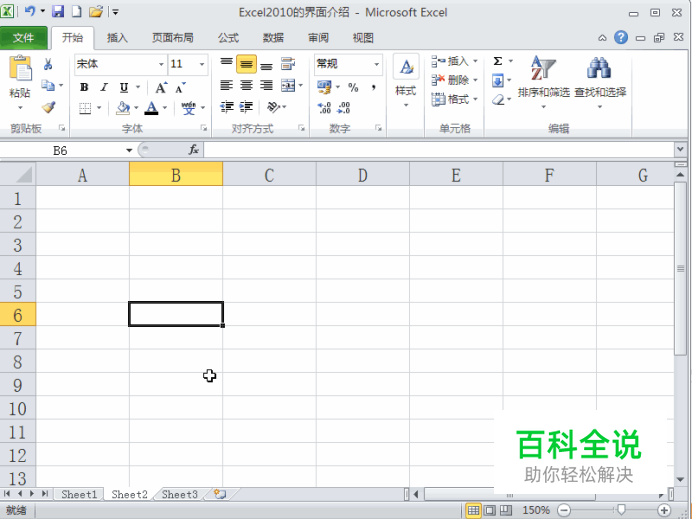Save workbook from quick access toolbar
The image size is (692, 519).
coord(58,11)
